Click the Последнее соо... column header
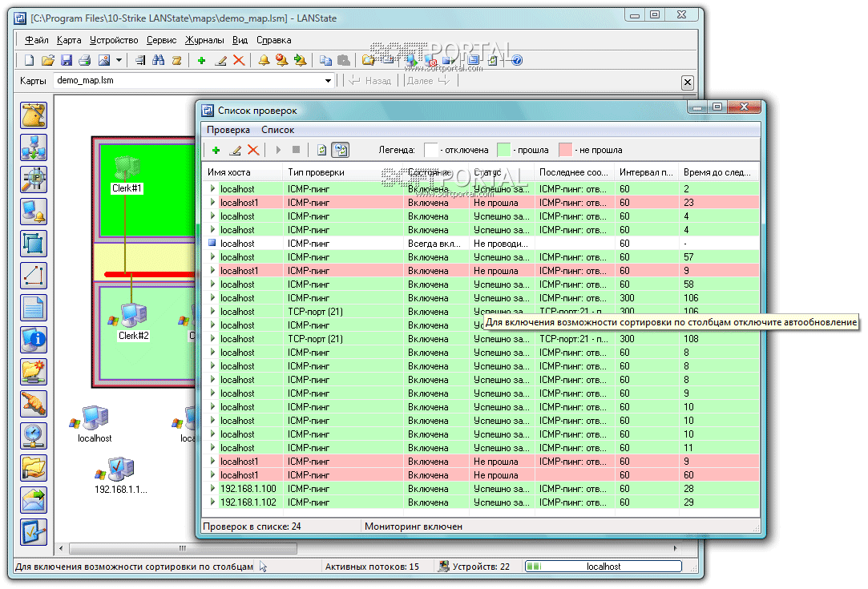 click(x=575, y=172)
